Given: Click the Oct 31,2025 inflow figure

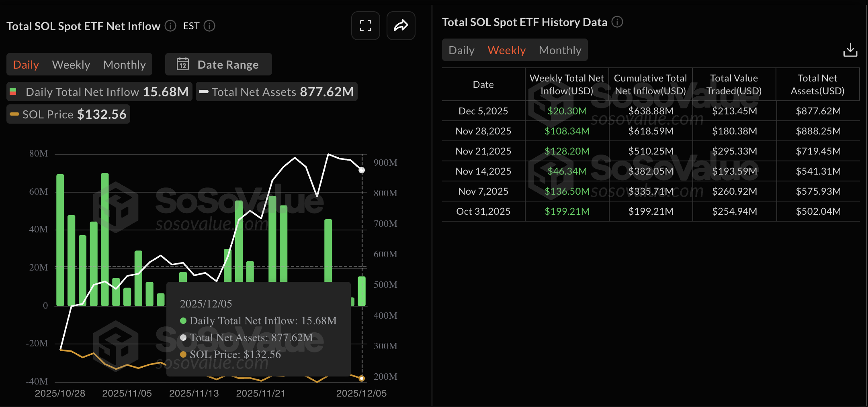Looking at the screenshot, I should coord(567,211).
